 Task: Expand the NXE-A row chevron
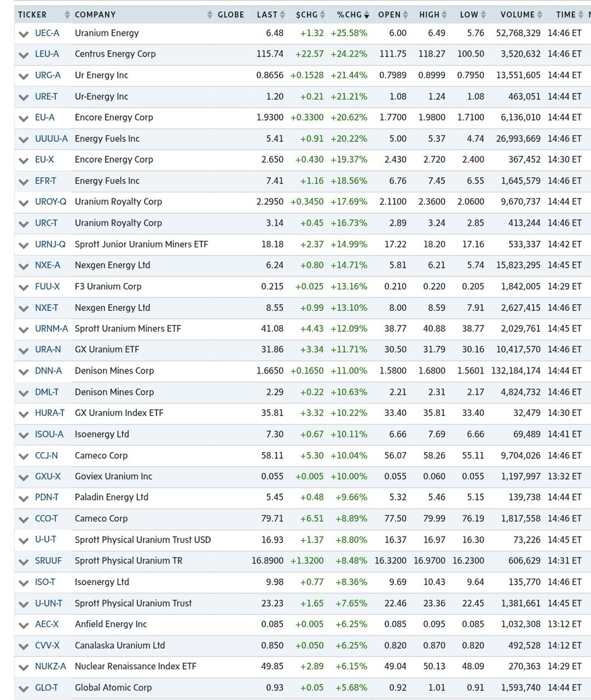coord(23,266)
